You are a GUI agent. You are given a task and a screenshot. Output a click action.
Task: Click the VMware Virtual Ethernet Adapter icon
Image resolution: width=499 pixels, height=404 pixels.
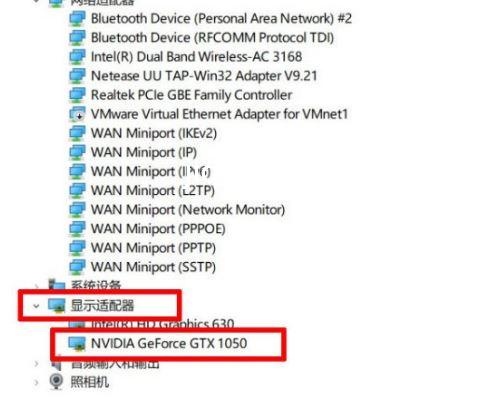point(77,114)
